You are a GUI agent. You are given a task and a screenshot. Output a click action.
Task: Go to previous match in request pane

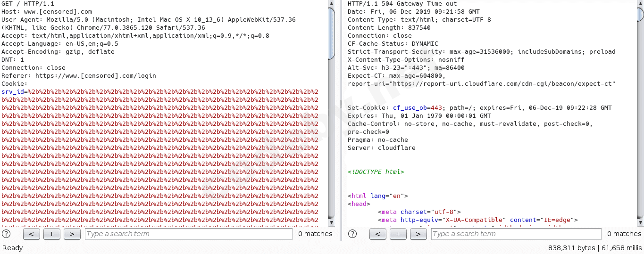pyautogui.click(x=31, y=234)
